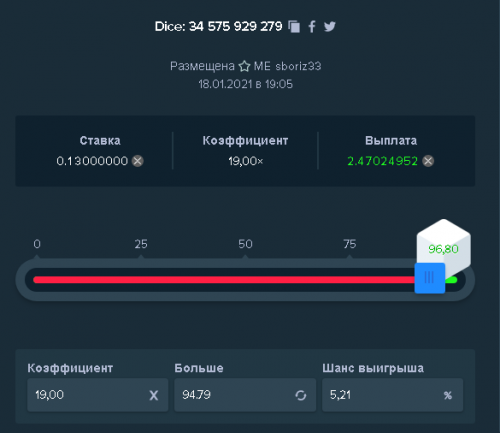Click currency icon next to Ставка amount
500x433 pixels.
click(x=138, y=161)
